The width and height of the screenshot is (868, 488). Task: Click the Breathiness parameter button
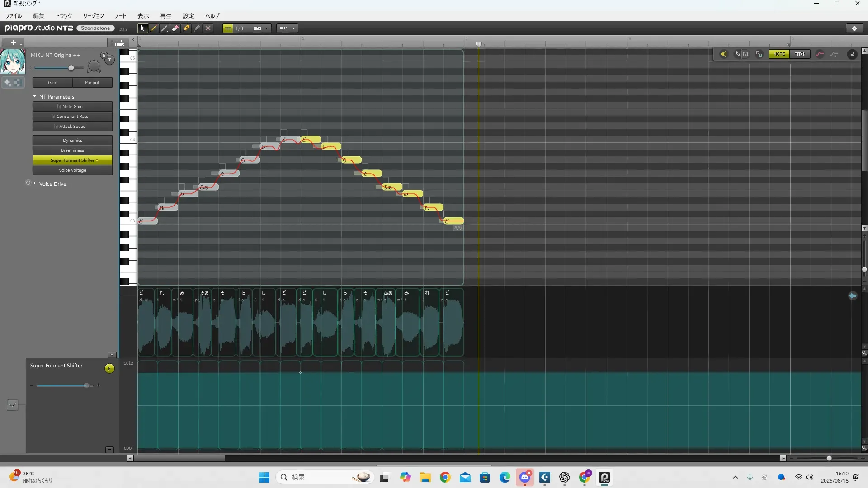72,150
